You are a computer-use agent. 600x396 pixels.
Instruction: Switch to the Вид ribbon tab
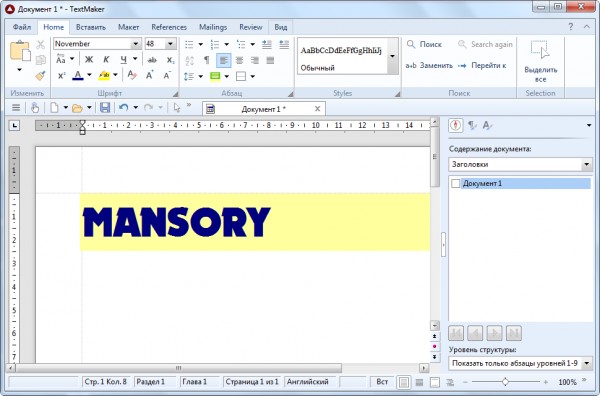pos(280,27)
